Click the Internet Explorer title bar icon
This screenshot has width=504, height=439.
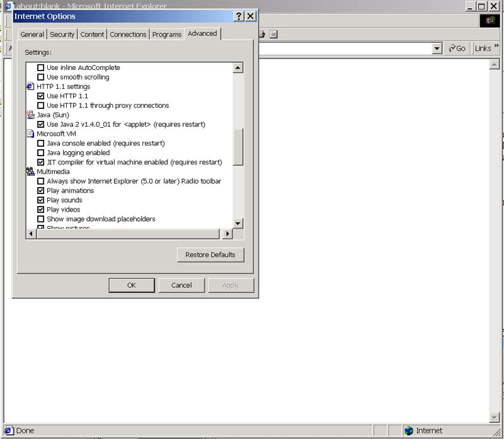[9, 6]
